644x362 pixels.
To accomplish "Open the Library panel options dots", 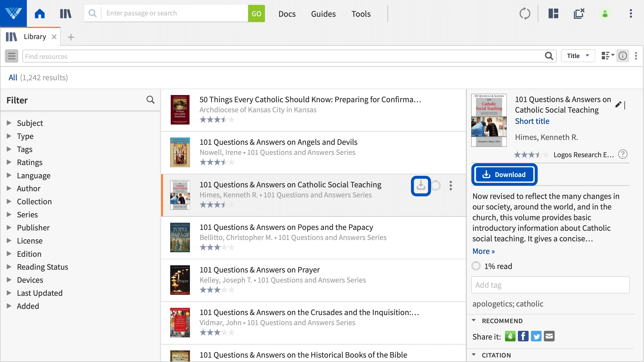I will (636, 56).
